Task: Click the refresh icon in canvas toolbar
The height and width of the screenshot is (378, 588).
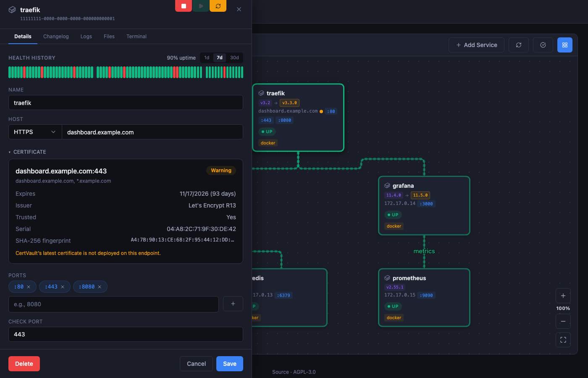Action: pyautogui.click(x=519, y=45)
